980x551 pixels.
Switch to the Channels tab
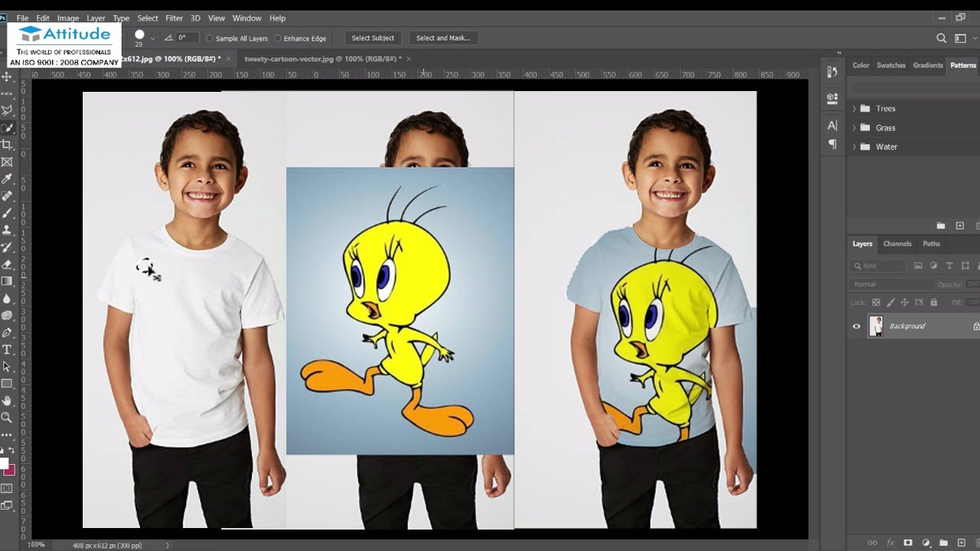tap(897, 243)
